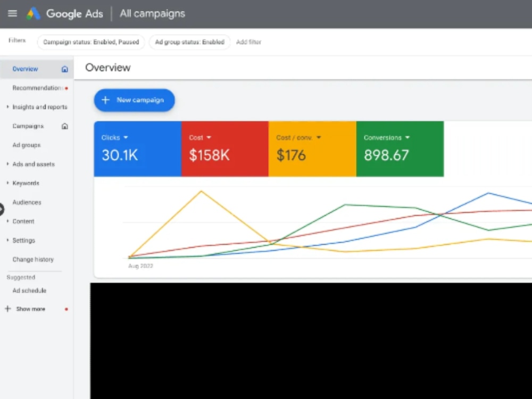Click the 30.1K clicks value

pyautogui.click(x=120, y=155)
